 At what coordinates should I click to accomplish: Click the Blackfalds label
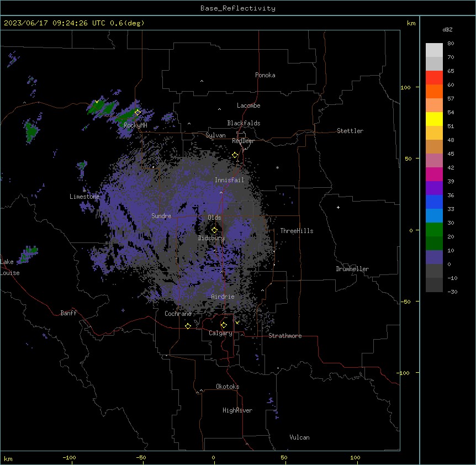(x=244, y=123)
